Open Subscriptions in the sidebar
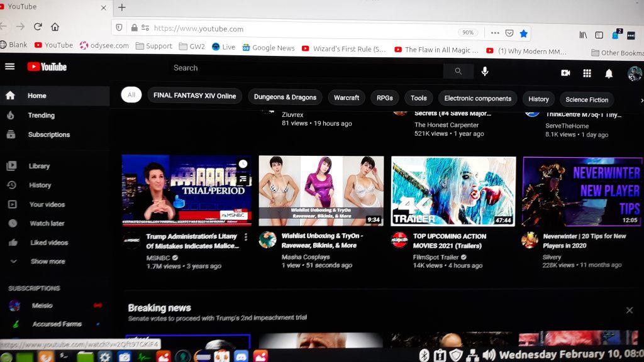Viewport: 644px width, 362px height. (x=48, y=134)
